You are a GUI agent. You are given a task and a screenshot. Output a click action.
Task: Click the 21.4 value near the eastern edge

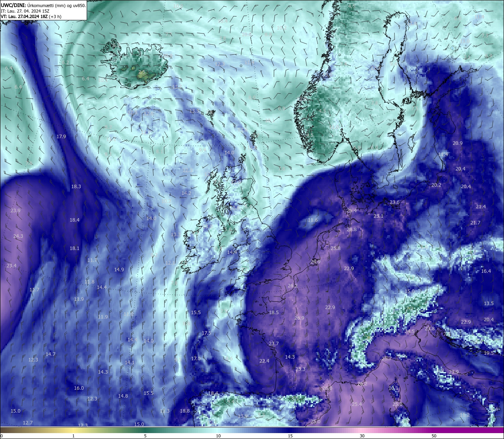(x=481, y=207)
